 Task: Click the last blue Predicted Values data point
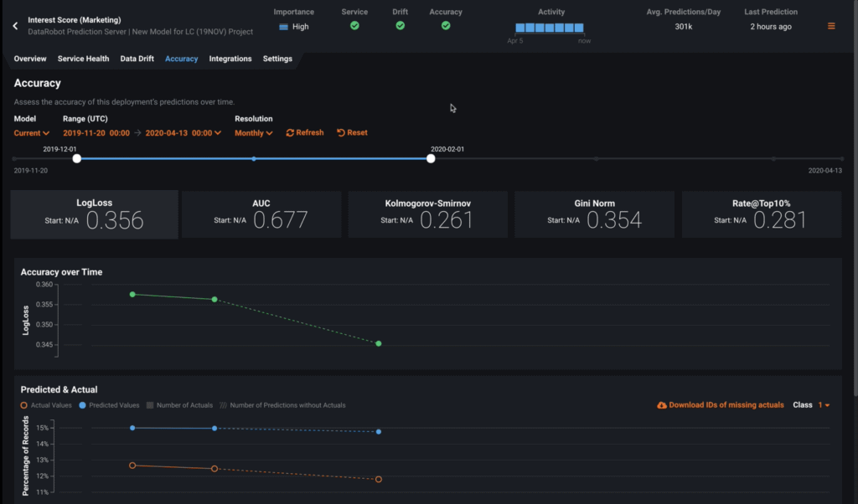click(379, 432)
